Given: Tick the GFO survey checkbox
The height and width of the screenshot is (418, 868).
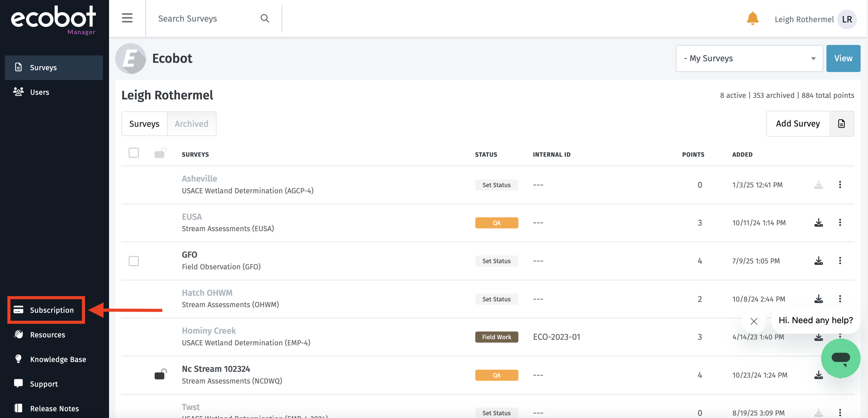Looking at the screenshot, I should click(x=133, y=261).
